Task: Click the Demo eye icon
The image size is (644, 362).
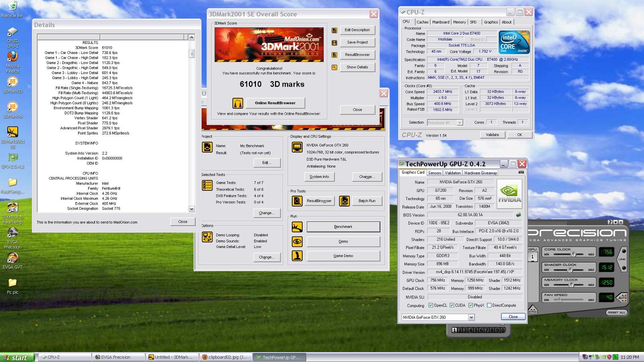Action: [x=297, y=242]
